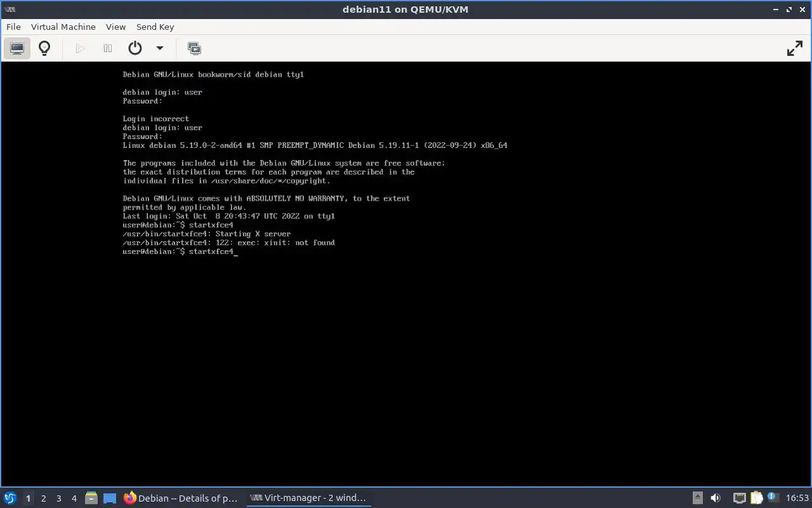
Task: Switch to the Firefox Debian window in taskbar
Action: click(x=181, y=498)
